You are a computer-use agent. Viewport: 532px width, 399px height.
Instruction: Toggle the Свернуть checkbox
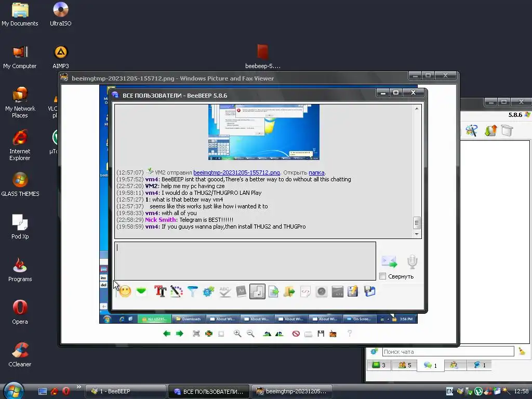coord(383,276)
